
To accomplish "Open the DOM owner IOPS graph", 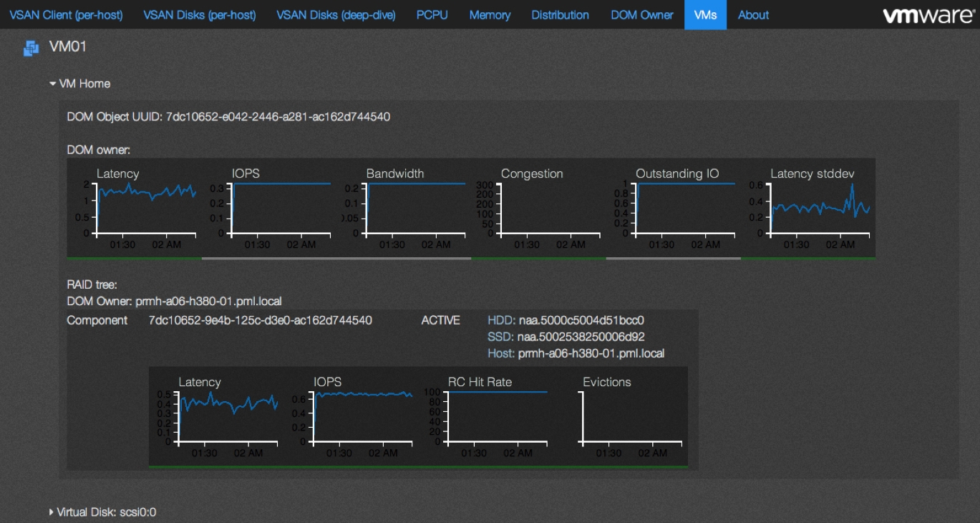I will pos(269,208).
